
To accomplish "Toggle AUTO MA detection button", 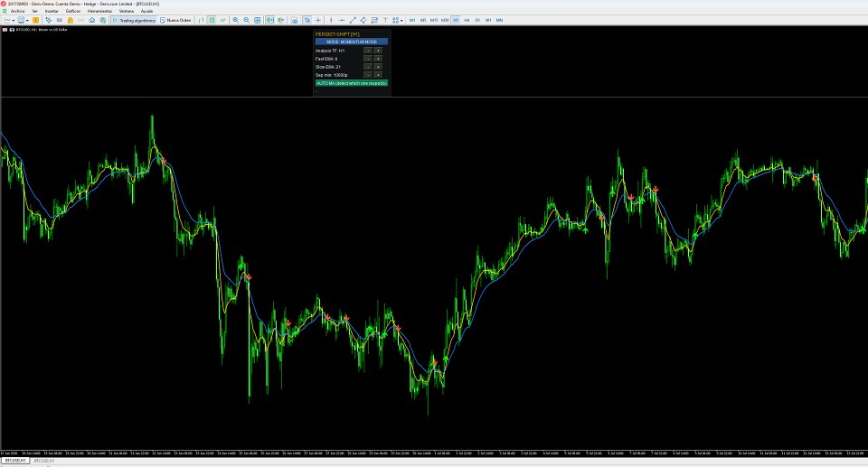I will click(352, 83).
